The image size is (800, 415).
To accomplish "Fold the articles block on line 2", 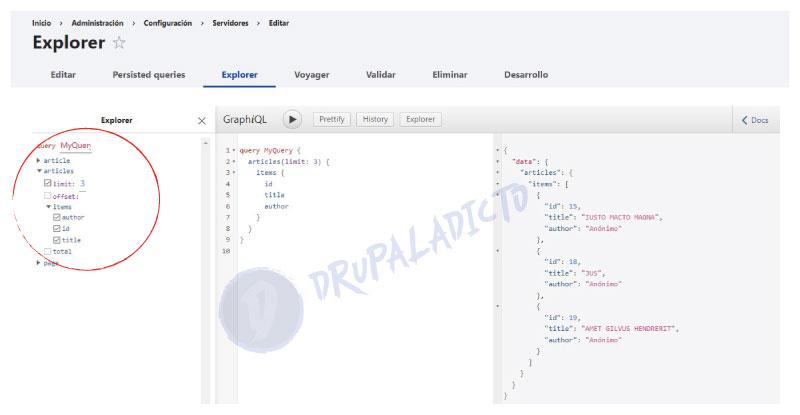I will coord(234,161).
